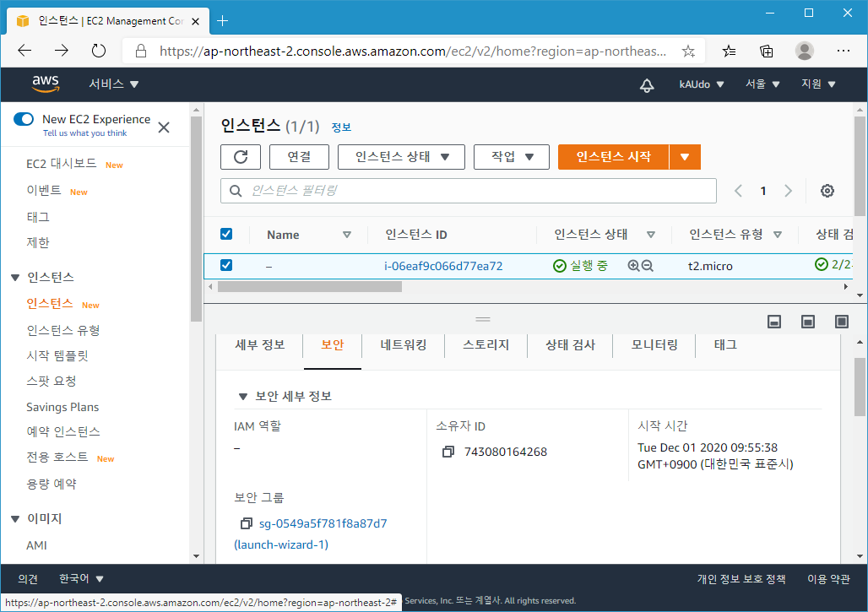Open the 한국어 language dropdown
Viewport: 868px width, 612px height.
click(81, 579)
